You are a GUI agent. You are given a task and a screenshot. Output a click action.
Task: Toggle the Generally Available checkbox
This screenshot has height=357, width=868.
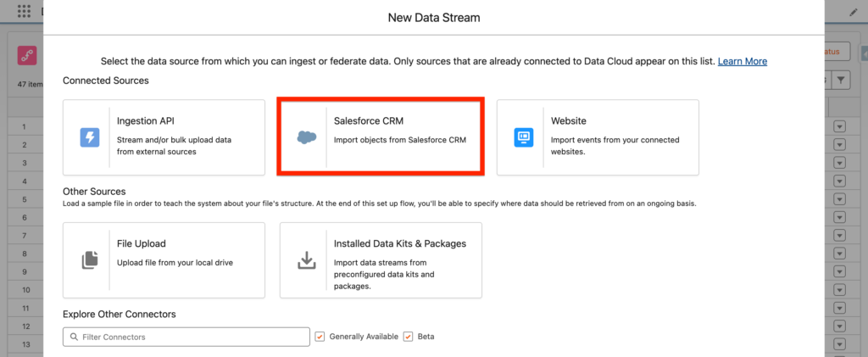pyautogui.click(x=320, y=337)
